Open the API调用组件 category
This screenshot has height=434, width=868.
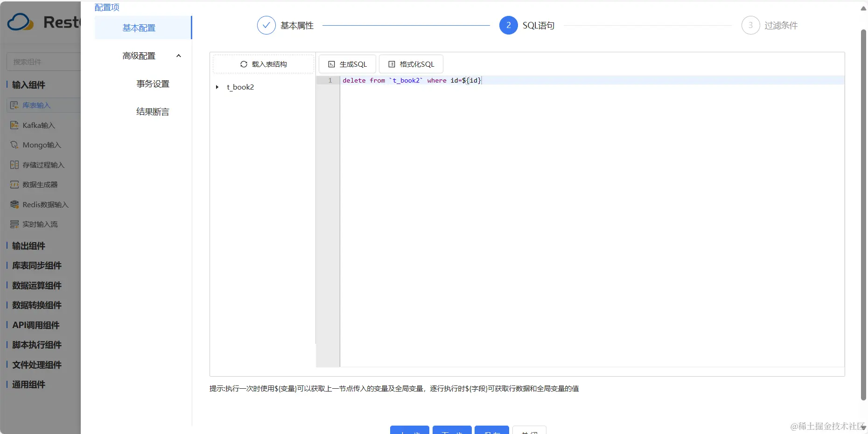click(x=35, y=325)
